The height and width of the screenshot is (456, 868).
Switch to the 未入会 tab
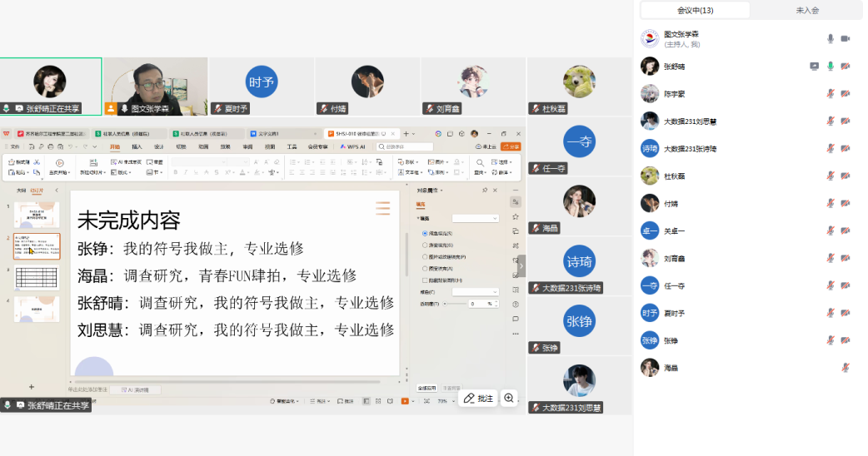pyautogui.click(x=806, y=10)
